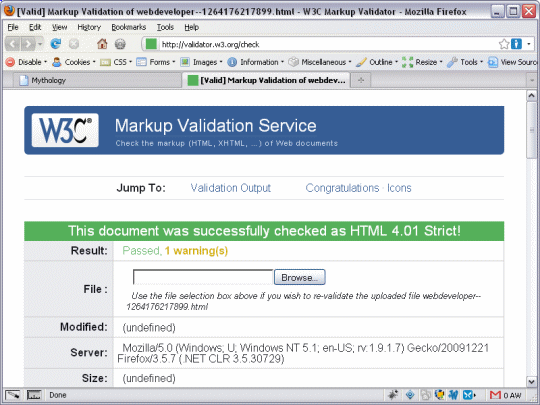Reload the page with the refresh icon
Viewport: 540px width, 405px height.
55,44
